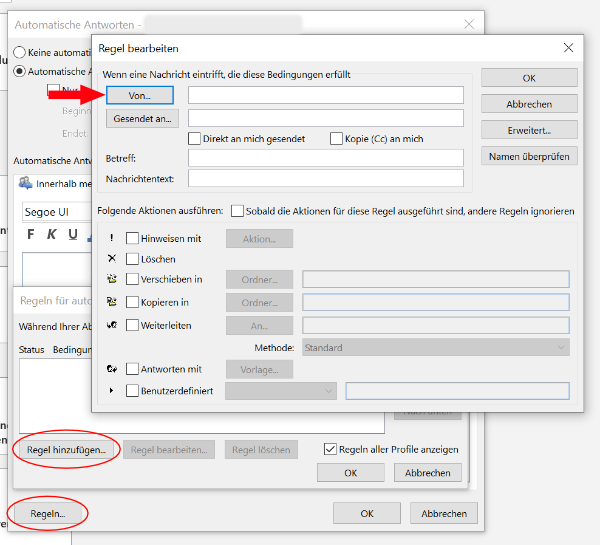The width and height of the screenshot is (600, 545).
Task: Click the Verschieben in folder field
Action: click(x=436, y=279)
